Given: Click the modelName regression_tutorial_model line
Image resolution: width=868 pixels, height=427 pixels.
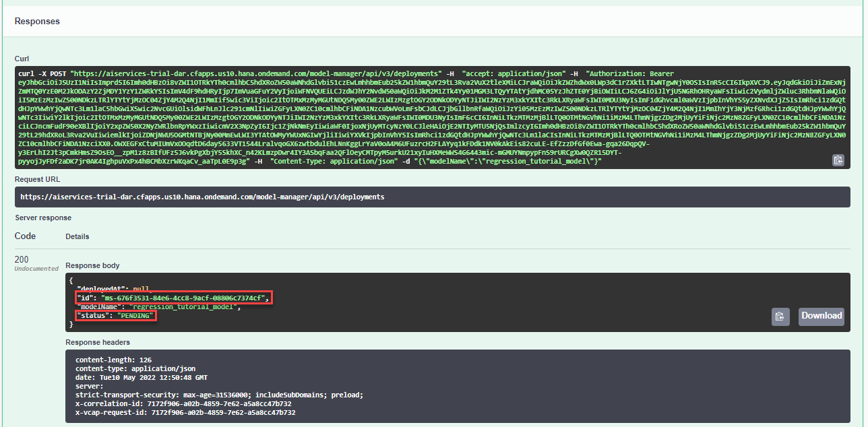Looking at the screenshot, I should coord(160,306).
